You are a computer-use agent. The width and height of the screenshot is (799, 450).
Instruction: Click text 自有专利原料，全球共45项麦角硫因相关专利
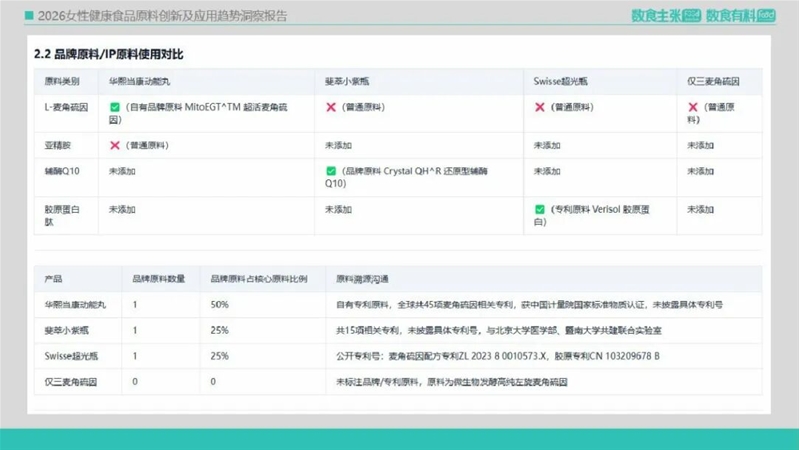[424, 305]
